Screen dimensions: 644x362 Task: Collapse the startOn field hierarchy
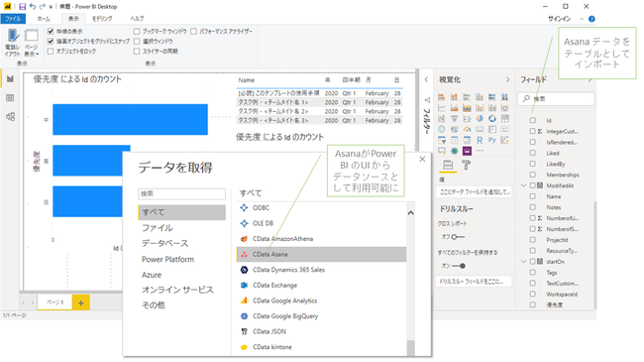(524, 261)
